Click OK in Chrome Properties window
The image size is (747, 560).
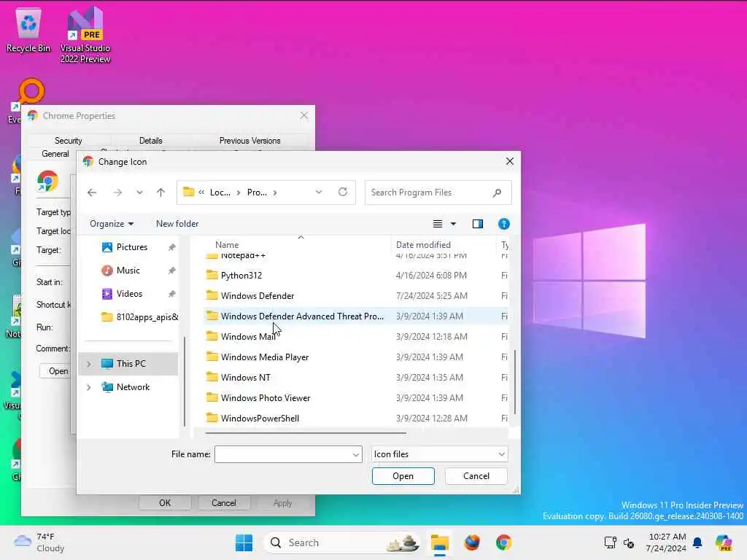(x=165, y=503)
